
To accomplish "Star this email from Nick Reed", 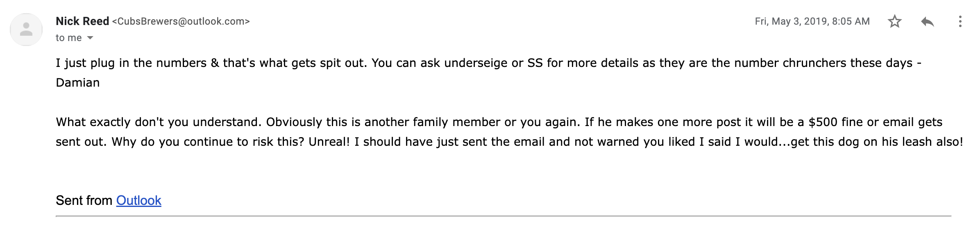I will (x=895, y=21).
